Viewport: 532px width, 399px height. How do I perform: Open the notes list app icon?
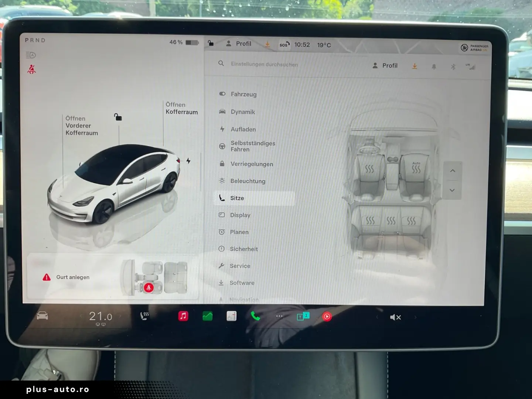[232, 316]
